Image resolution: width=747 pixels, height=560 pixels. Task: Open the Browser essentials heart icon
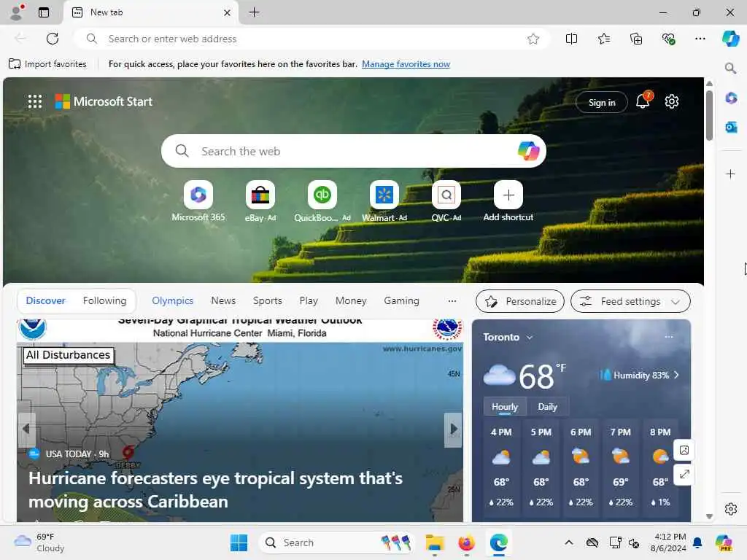click(x=668, y=39)
